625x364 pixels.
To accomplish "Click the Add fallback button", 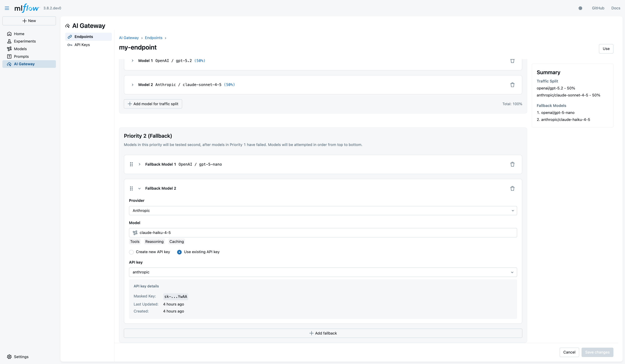I will [323, 333].
